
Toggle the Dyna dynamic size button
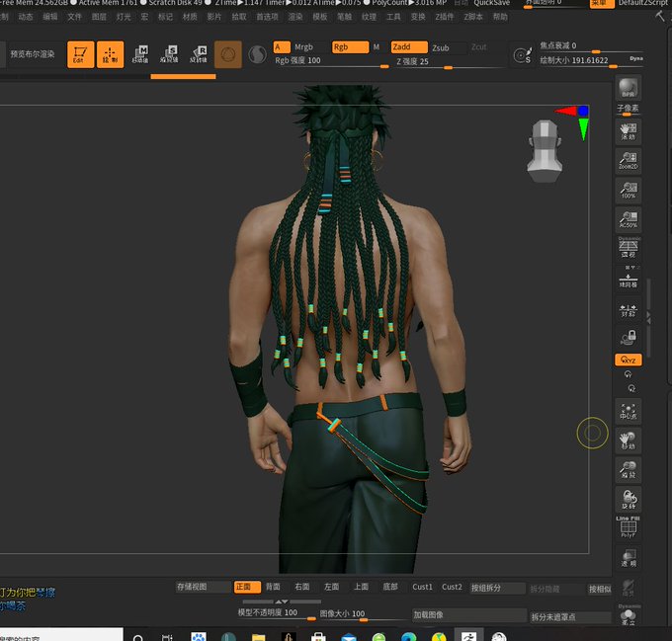pos(636,58)
